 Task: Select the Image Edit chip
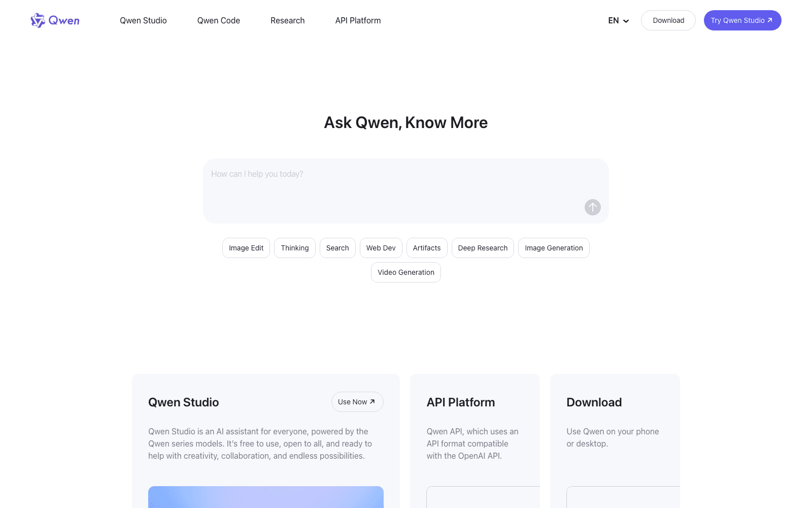pos(246,248)
